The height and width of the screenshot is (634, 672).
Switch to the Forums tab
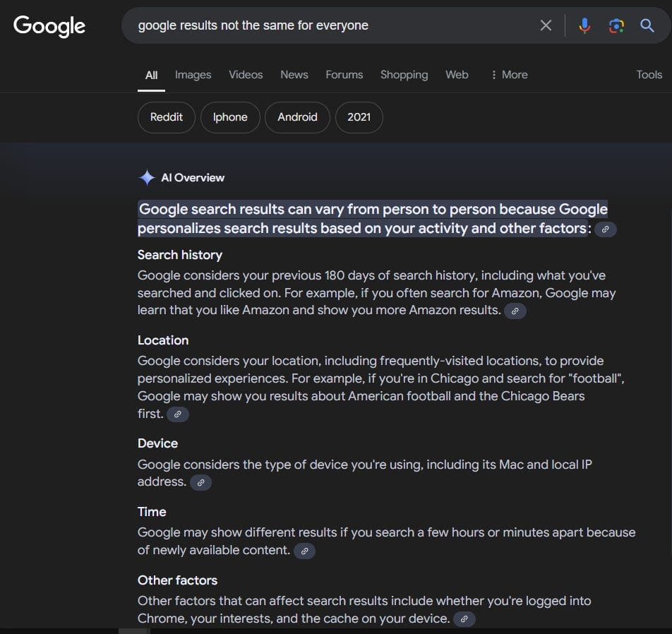tap(344, 75)
